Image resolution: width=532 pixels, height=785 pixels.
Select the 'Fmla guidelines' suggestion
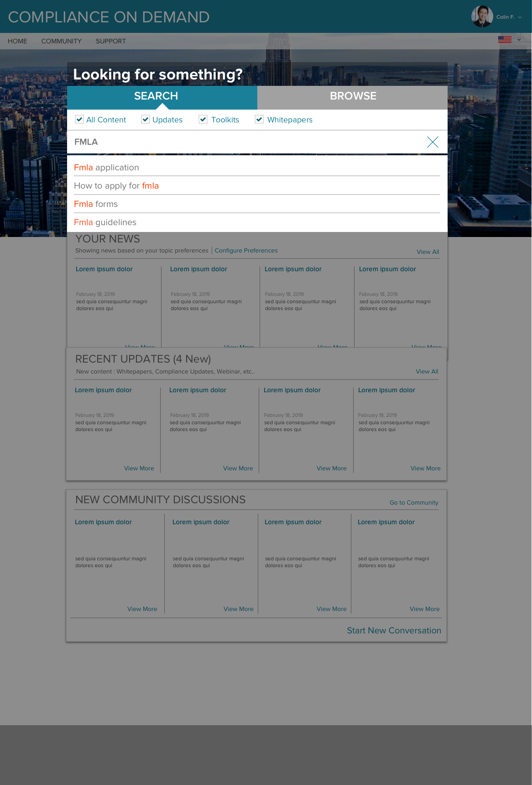[257, 222]
